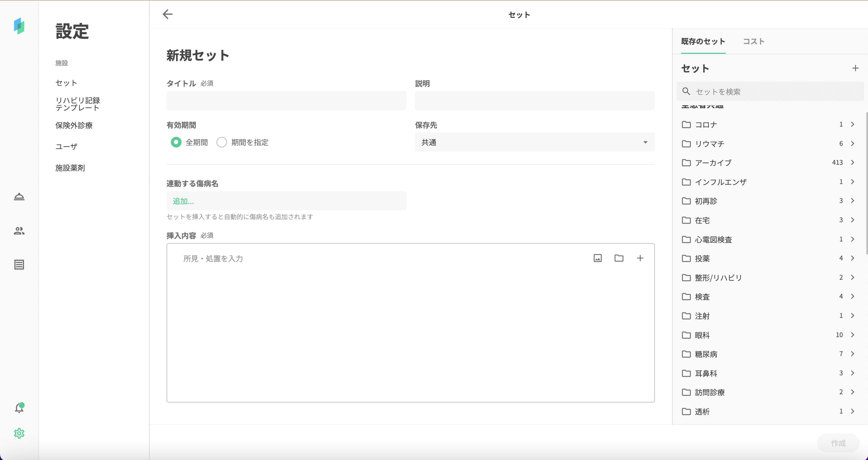Click the 在宅 folder icon
The height and width of the screenshot is (460, 868).
[x=686, y=220]
